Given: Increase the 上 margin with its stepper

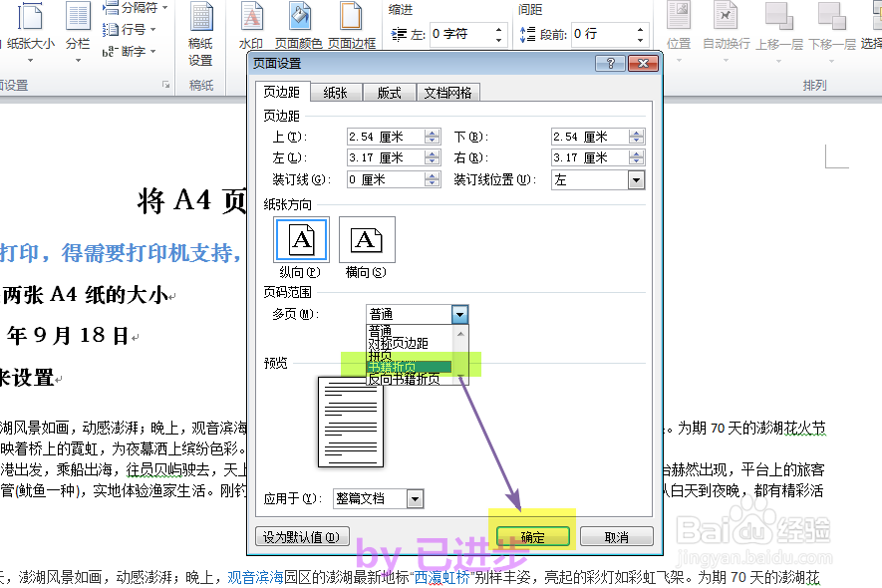Looking at the screenshot, I should coord(431,132).
